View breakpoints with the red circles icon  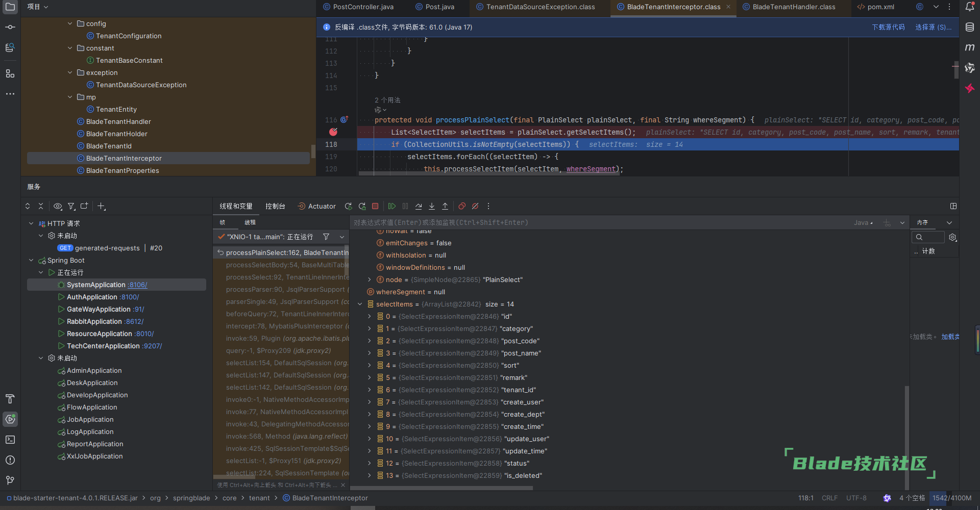pos(461,206)
